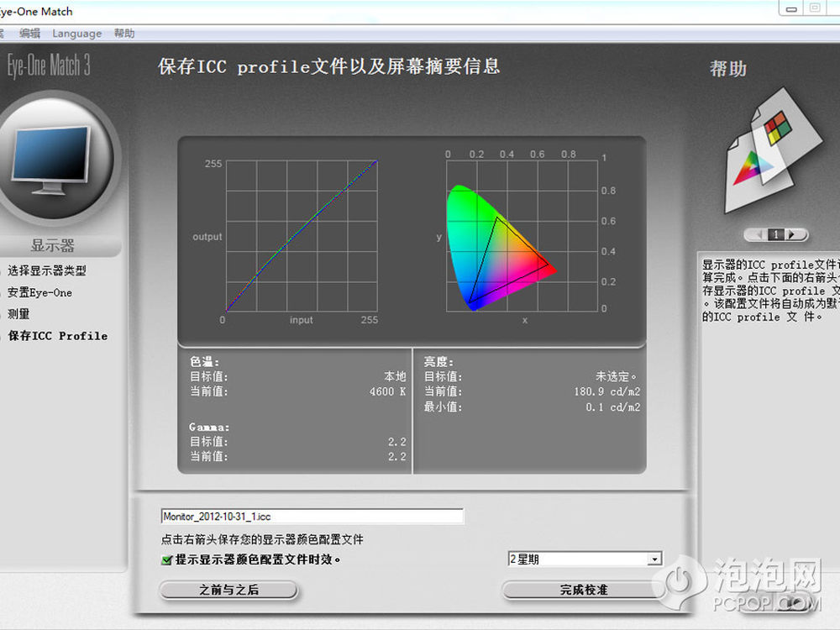Click the Gamma: label
This screenshot has height=630, width=840.
click(x=209, y=427)
